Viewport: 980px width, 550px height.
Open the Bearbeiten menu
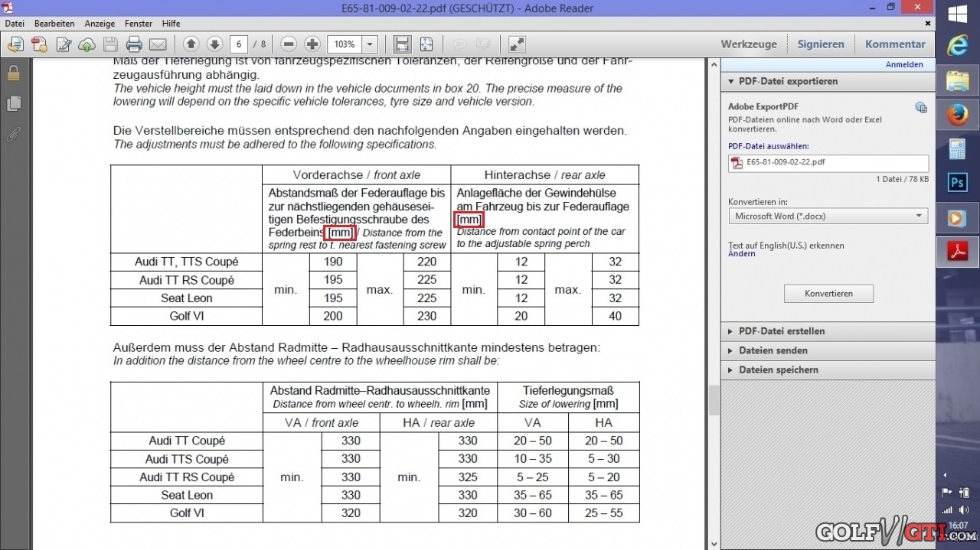pyautogui.click(x=54, y=24)
